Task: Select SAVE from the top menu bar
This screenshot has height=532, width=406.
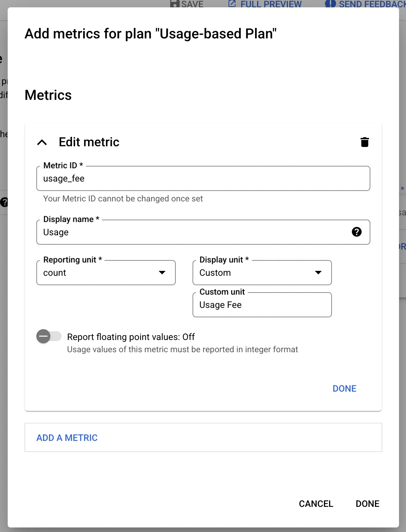Action: pyautogui.click(x=191, y=4)
